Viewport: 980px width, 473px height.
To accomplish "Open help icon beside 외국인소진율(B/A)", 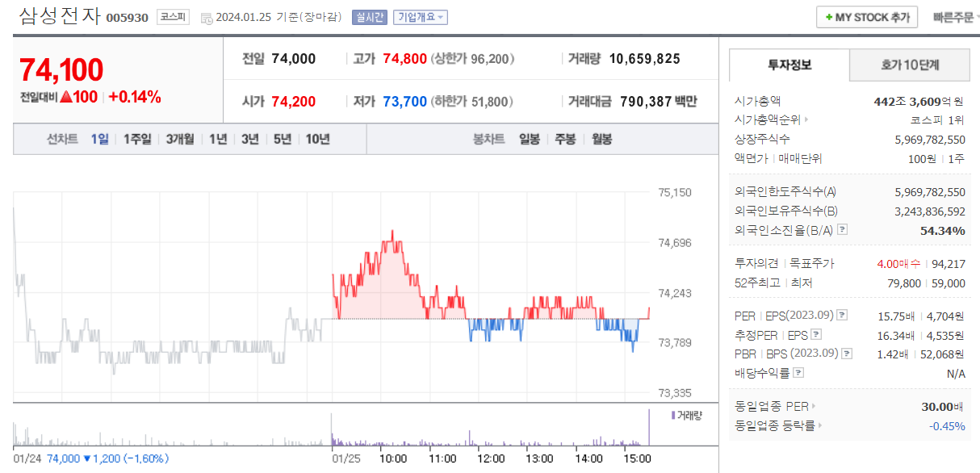I will (843, 230).
